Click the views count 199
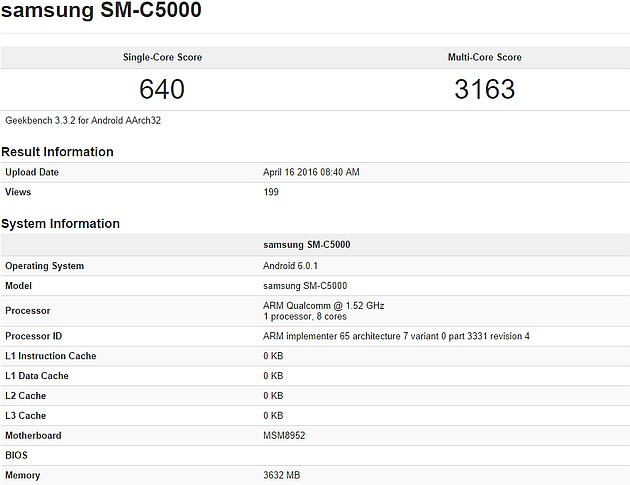This screenshot has height=485, width=630. pos(271,192)
